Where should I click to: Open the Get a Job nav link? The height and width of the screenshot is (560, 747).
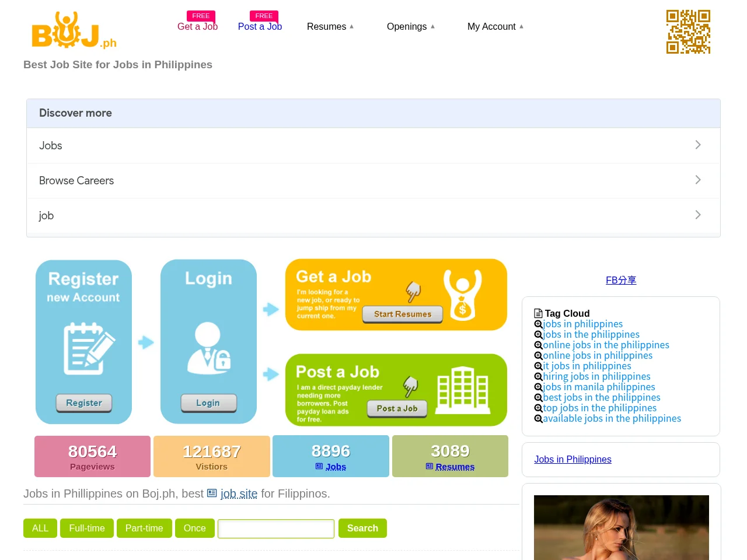click(197, 26)
